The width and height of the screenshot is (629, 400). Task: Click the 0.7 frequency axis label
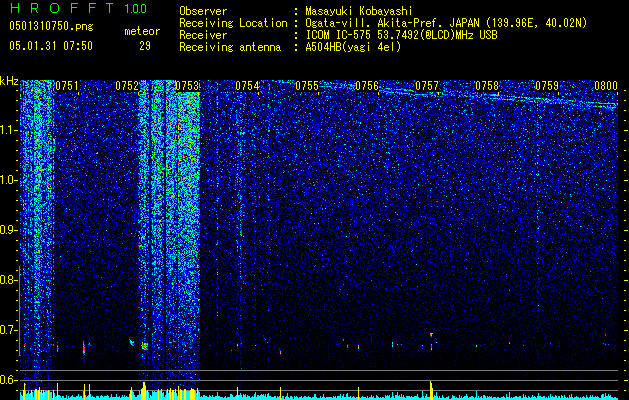tap(9, 330)
